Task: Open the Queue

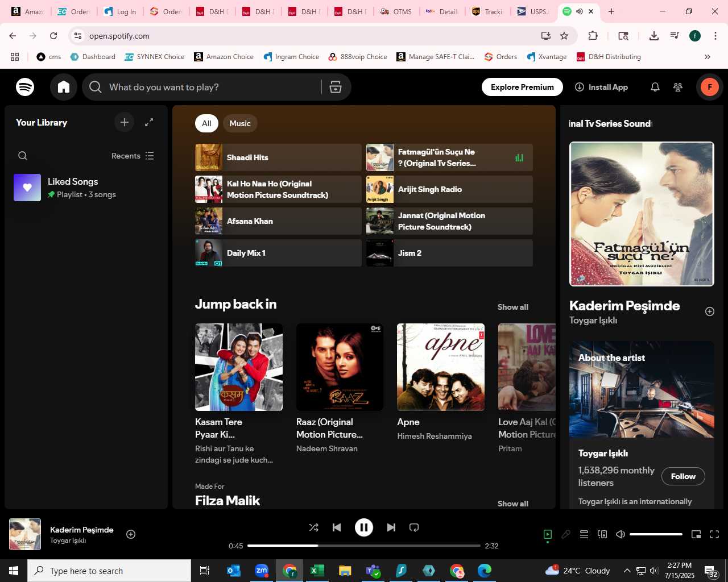Action: tap(584, 534)
